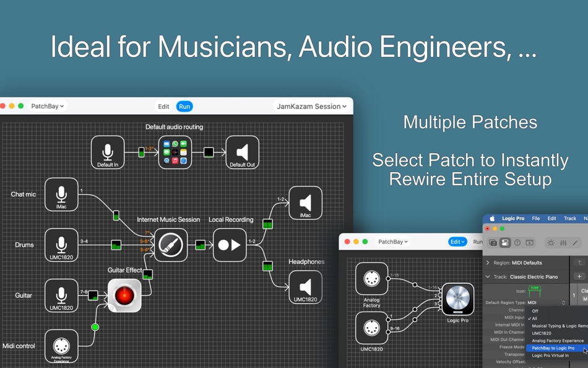
Task: Select the Internet Music Session node
Action: coord(170,245)
